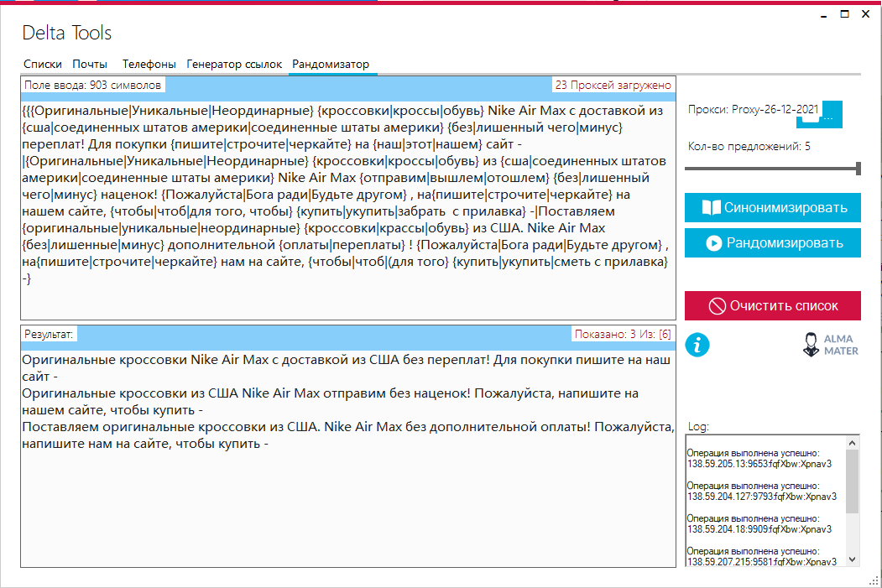
Task: Click log entry 138.59.205.13:9653
Action: (x=759, y=464)
